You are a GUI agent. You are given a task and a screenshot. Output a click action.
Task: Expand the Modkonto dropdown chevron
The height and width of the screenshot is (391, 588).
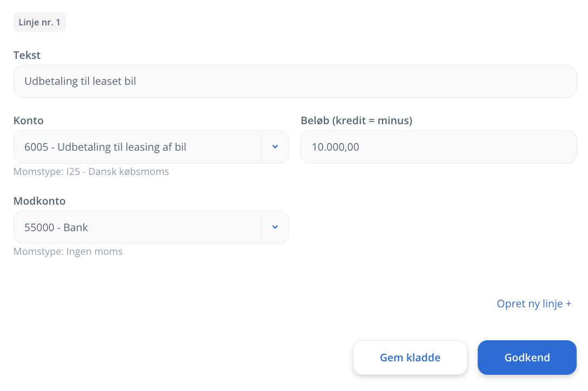(x=275, y=227)
